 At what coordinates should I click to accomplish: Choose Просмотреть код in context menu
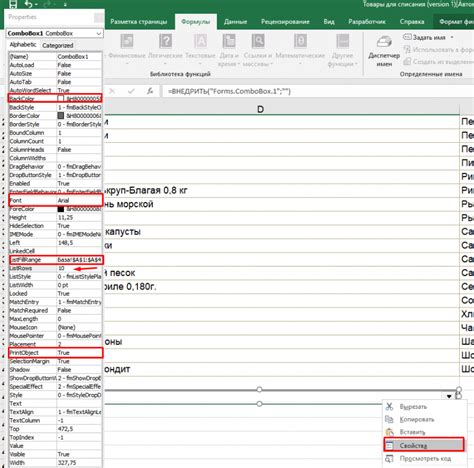[x=424, y=459]
